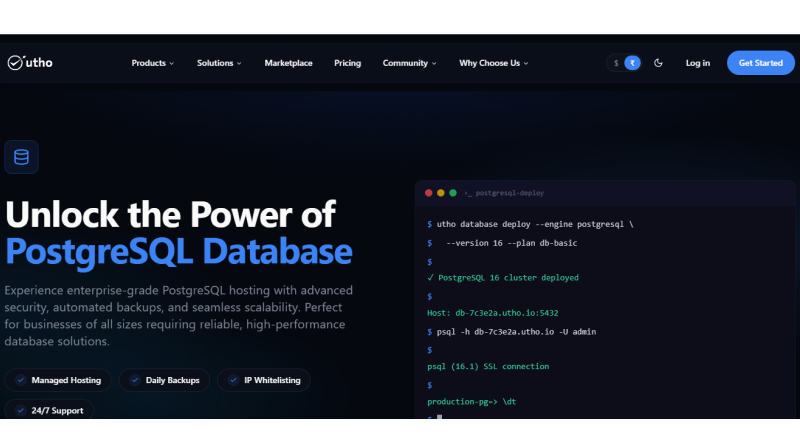Open the utho logo home link
Image resolution: width=800 pixels, height=445 pixels.
(30, 63)
